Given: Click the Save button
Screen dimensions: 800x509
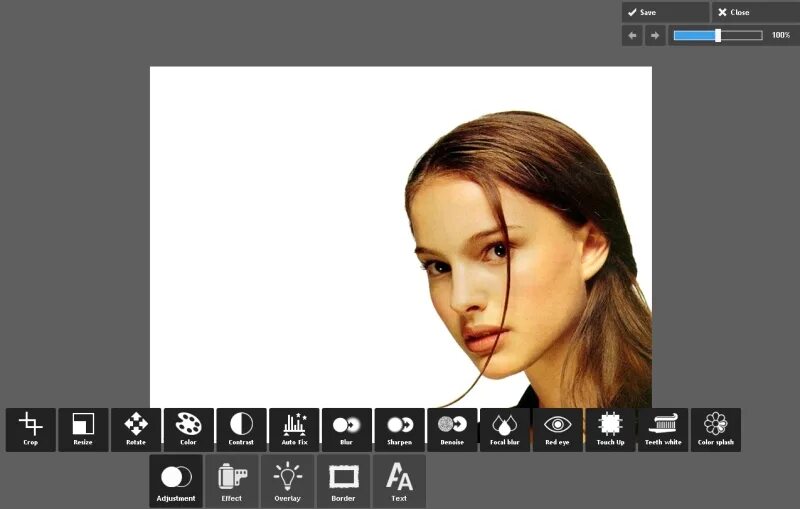Looking at the screenshot, I should coord(665,12).
